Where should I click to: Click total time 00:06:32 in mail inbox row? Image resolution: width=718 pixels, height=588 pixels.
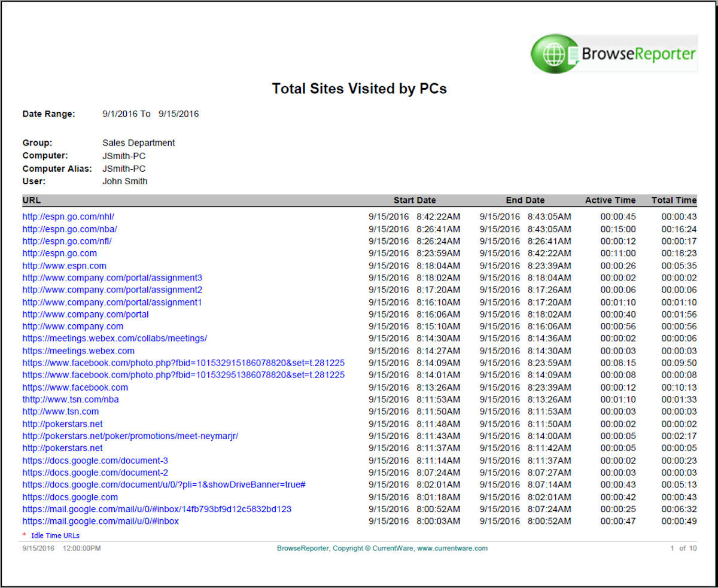[679, 508]
